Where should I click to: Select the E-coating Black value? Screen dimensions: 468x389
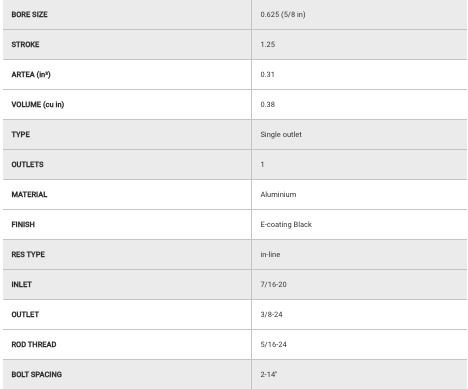286,224
